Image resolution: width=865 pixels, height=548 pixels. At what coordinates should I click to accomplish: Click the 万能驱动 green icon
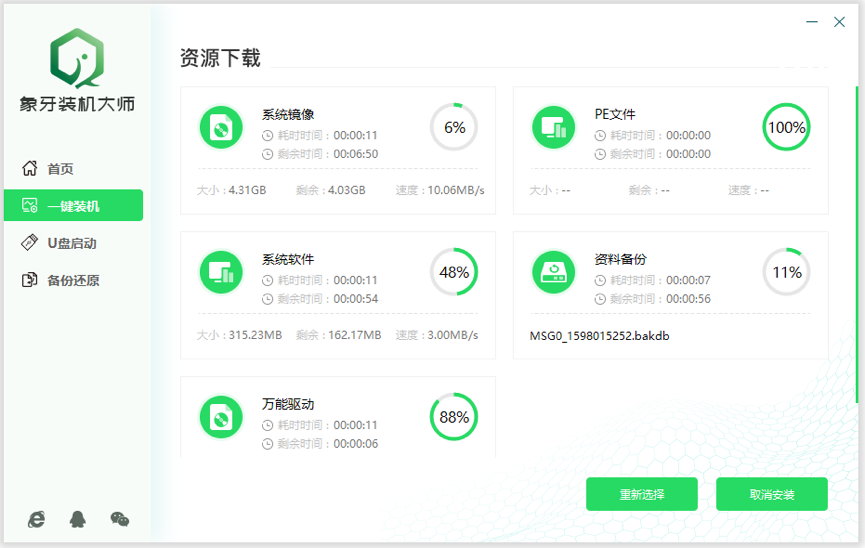pos(220,417)
